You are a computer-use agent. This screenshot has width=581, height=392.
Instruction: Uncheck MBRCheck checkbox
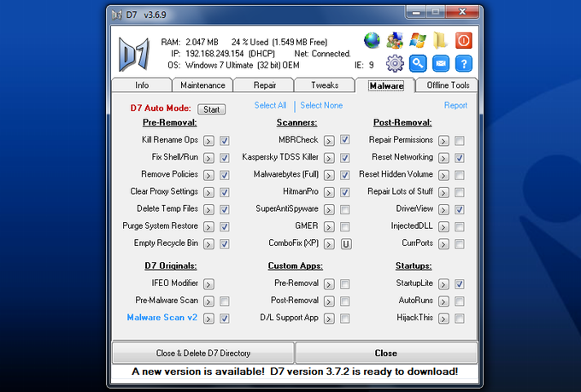point(345,140)
